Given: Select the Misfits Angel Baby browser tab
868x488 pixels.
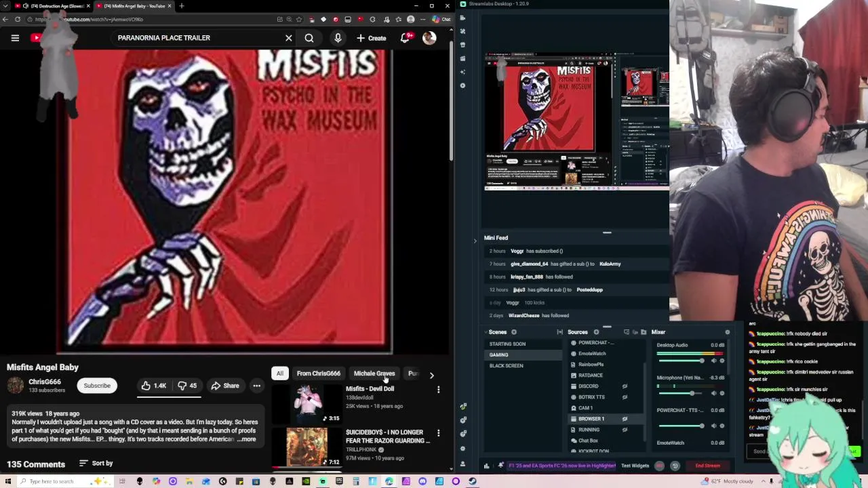Looking at the screenshot, I should 132,6.
